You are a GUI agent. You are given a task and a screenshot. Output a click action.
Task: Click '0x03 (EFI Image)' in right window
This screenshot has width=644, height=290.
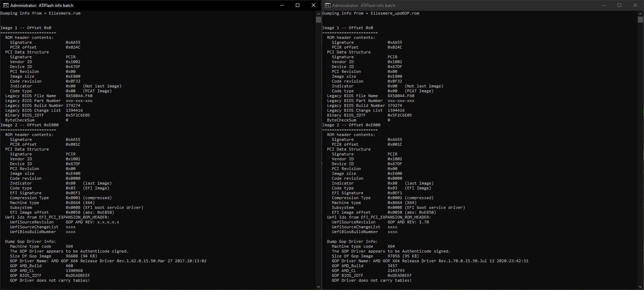[x=409, y=188]
